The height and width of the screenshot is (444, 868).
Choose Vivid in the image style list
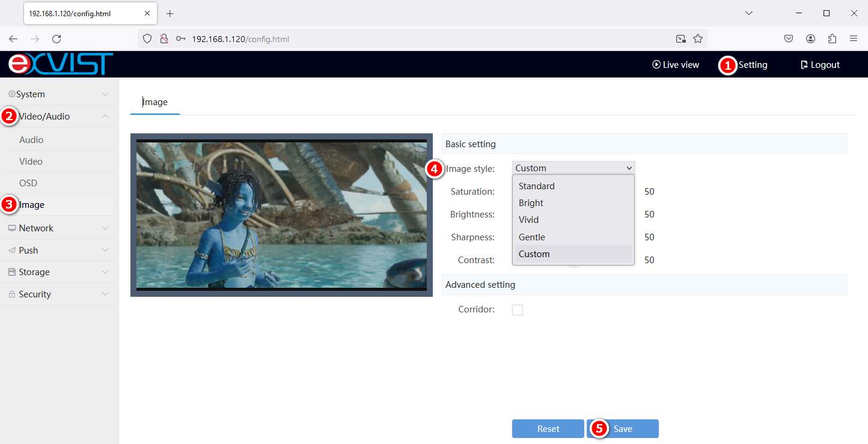point(573,219)
